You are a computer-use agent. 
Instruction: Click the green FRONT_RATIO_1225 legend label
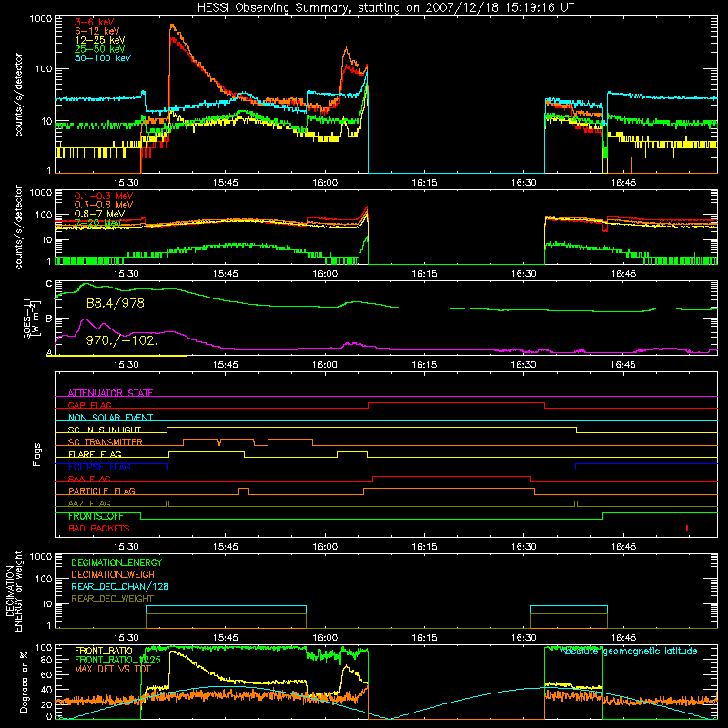tap(117, 660)
